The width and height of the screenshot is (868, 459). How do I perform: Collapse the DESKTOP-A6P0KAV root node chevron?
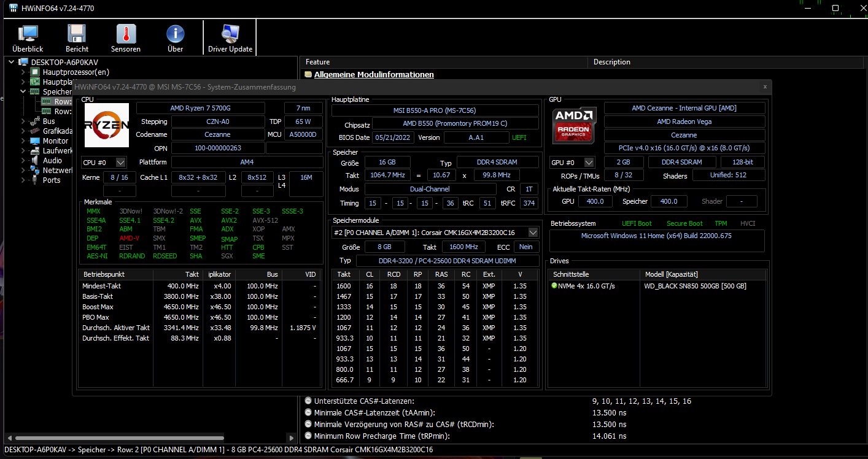point(11,62)
